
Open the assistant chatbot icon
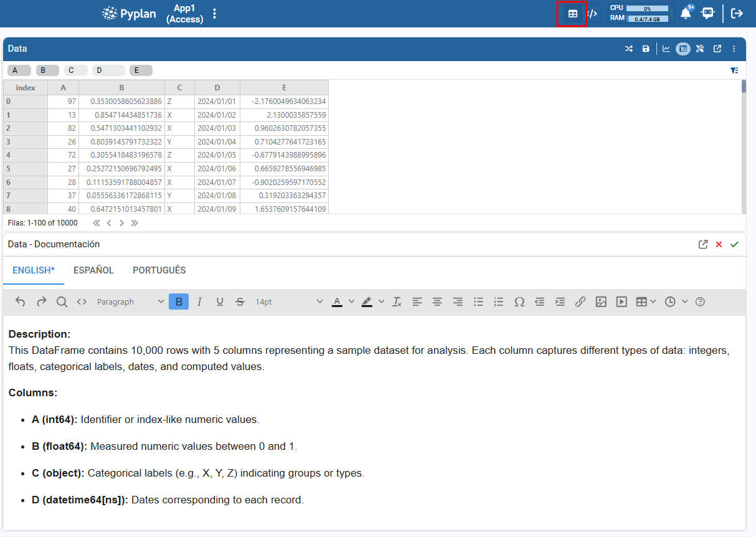(707, 13)
